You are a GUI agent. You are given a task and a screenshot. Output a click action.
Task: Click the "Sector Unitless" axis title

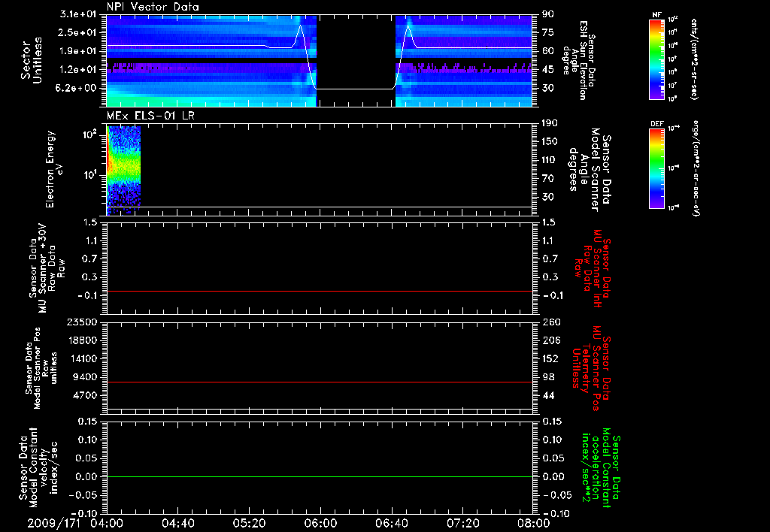pos(32,60)
